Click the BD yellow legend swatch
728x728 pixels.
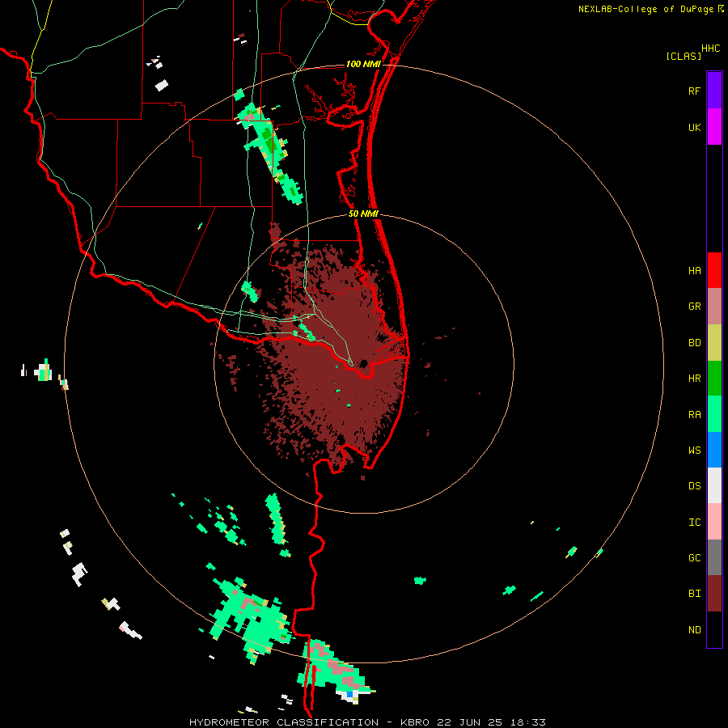[x=714, y=342]
